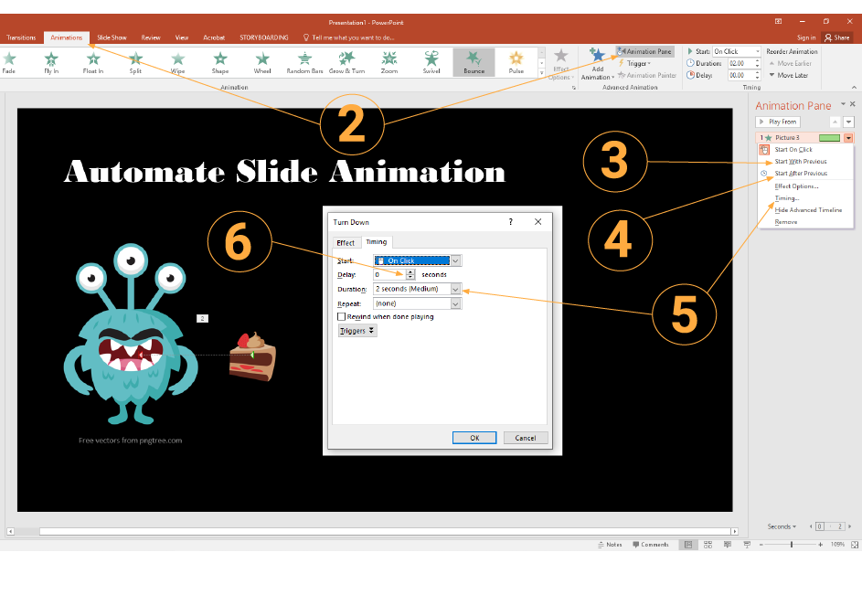Expand the Triggers section in dialog
The image size is (862, 616).
(x=357, y=331)
